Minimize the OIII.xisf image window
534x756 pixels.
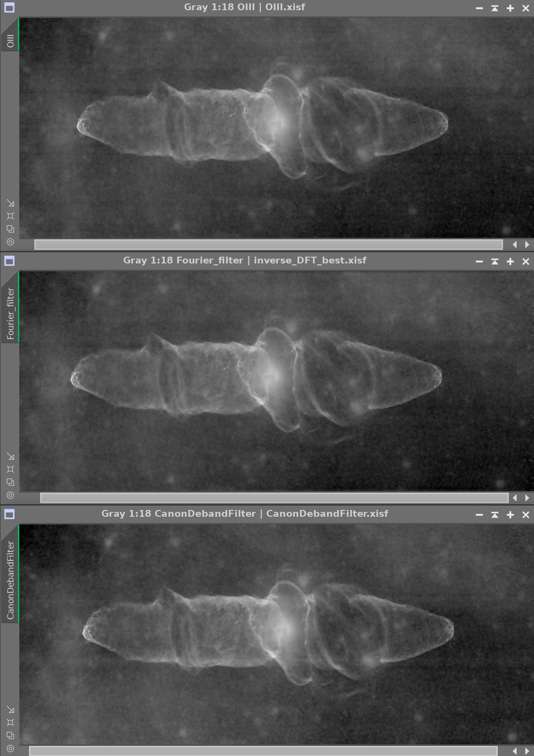479,8
